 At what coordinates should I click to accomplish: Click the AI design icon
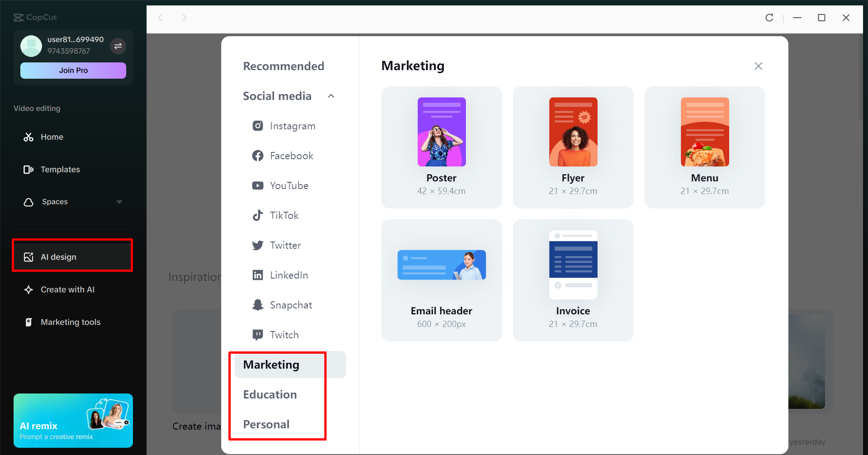click(x=28, y=257)
